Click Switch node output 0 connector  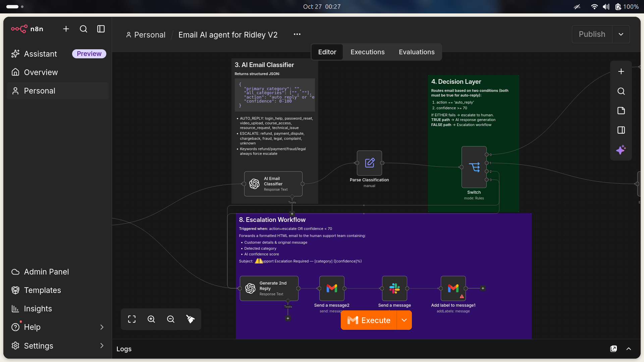(487, 155)
